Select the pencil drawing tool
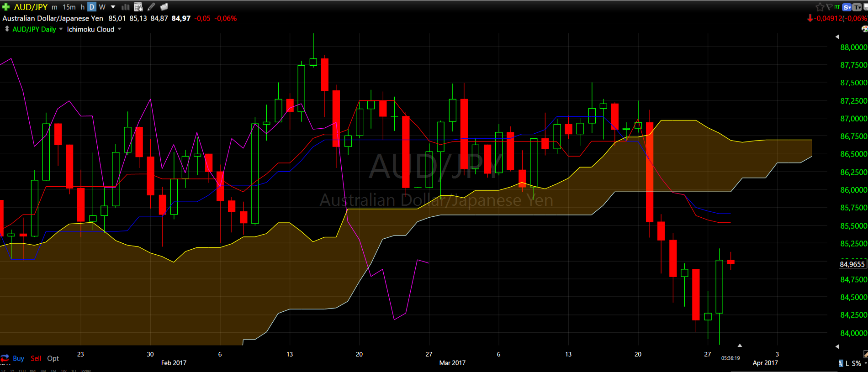This screenshot has width=868, height=372. pos(151,7)
